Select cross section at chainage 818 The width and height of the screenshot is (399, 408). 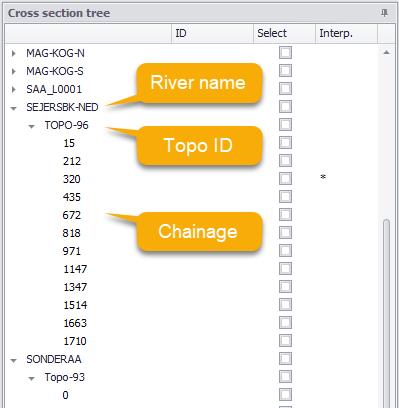72,233
